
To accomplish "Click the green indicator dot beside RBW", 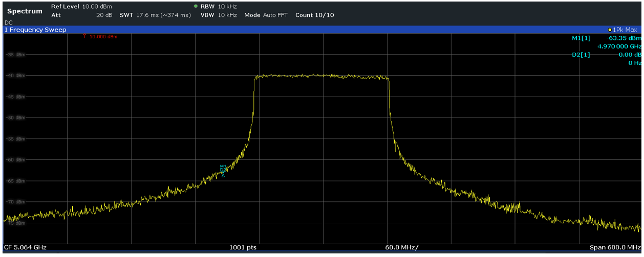I will click(196, 6).
